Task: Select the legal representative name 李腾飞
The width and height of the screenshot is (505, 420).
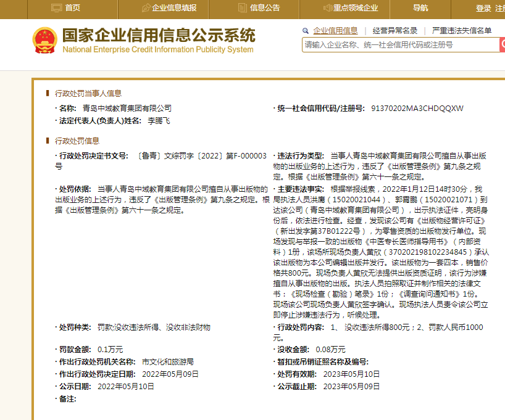Action: (x=159, y=121)
